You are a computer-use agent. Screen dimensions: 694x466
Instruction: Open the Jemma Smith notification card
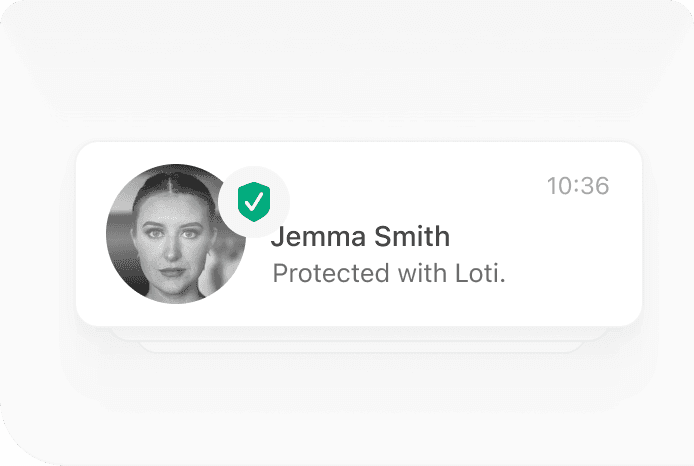click(x=359, y=234)
